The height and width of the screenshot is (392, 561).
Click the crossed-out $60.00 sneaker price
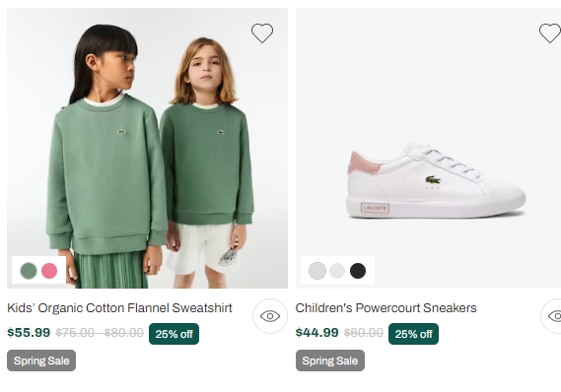click(364, 333)
